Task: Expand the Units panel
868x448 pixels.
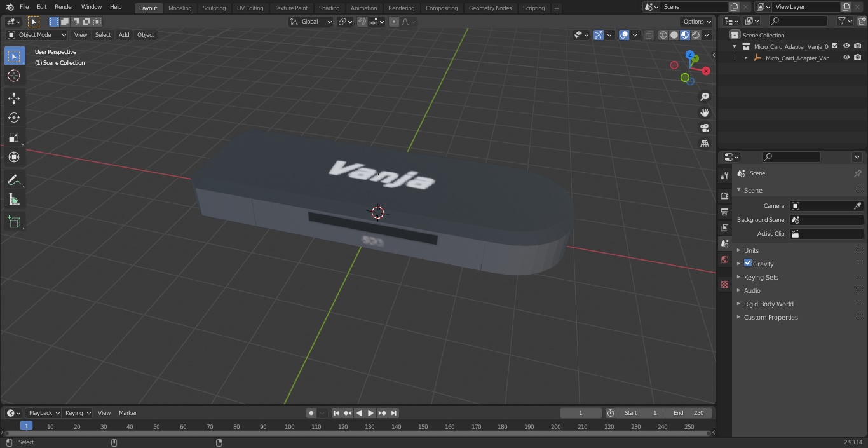Action: click(x=751, y=250)
